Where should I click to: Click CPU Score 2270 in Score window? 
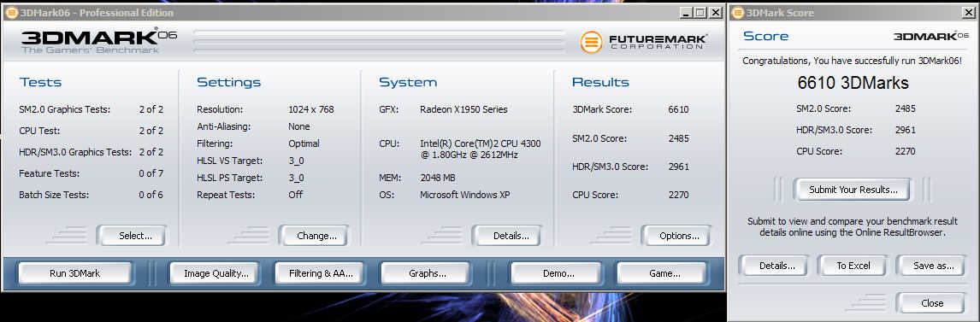(905, 151)
